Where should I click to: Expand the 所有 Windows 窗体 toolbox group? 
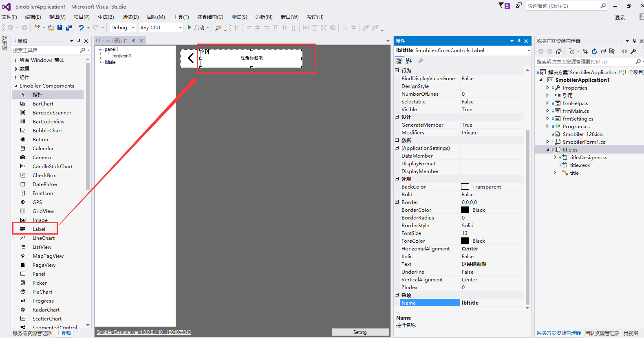16,60
